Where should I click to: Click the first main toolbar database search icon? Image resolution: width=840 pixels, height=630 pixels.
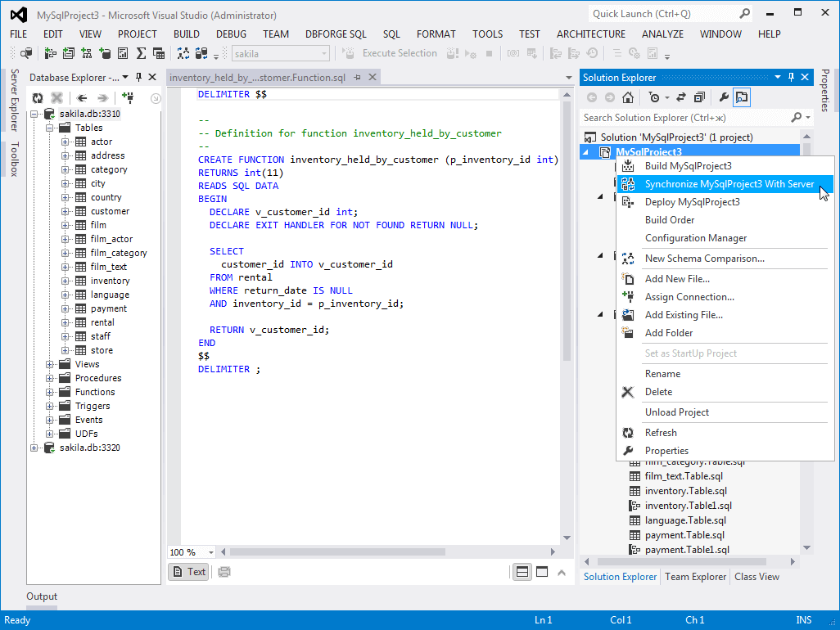pyautogui.click(x=25, y=53)
